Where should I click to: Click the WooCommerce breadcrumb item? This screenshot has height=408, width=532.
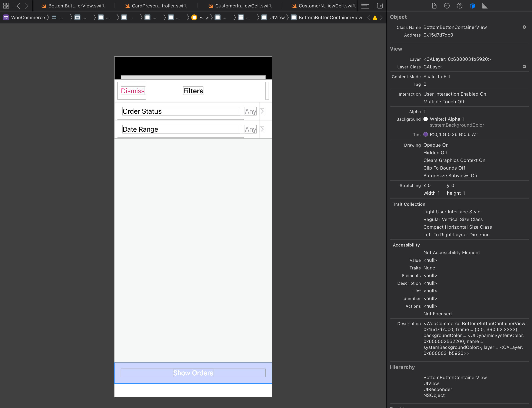(28, 17)
